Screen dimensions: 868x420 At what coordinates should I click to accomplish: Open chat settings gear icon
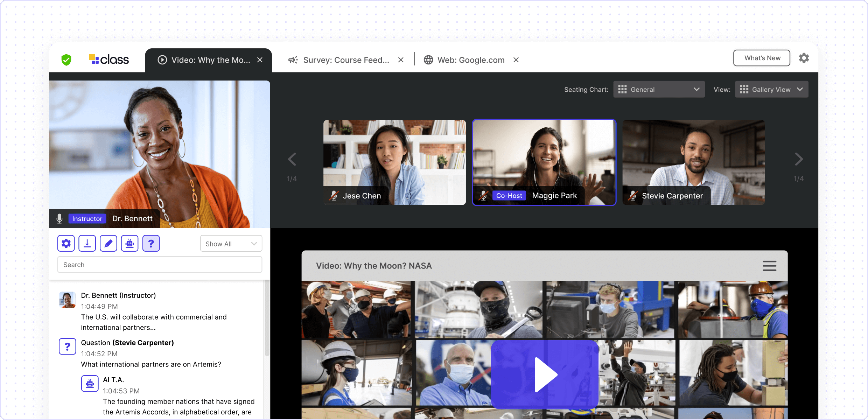coord(66,243)
